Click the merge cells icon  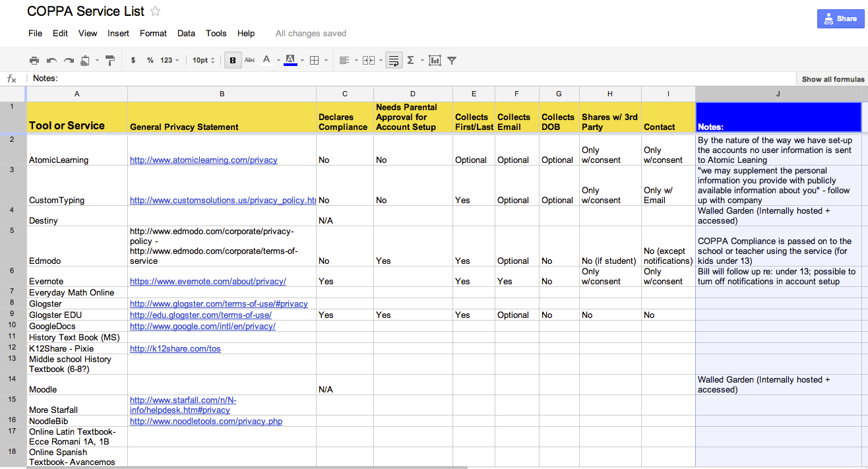pos(369,60)
